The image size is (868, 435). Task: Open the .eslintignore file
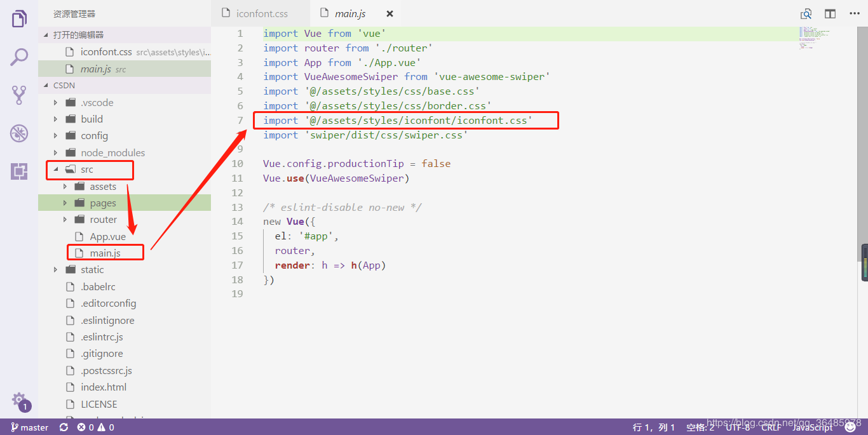(x=125, y=320)
